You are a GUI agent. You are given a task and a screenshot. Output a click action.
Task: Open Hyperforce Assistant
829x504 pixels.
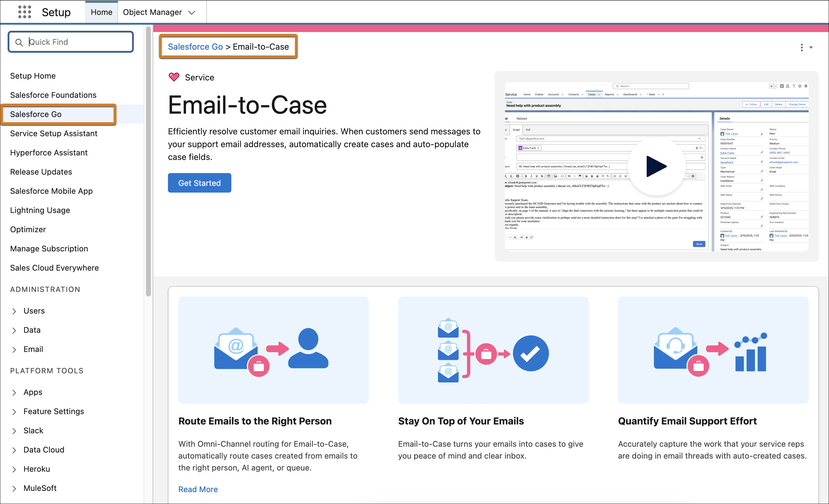click(49, 152)
